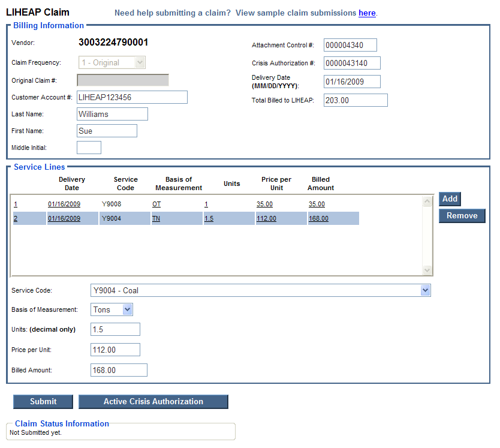Click into the Last Name field
Screen dimensions: 500x448
[x=112, y=114]
